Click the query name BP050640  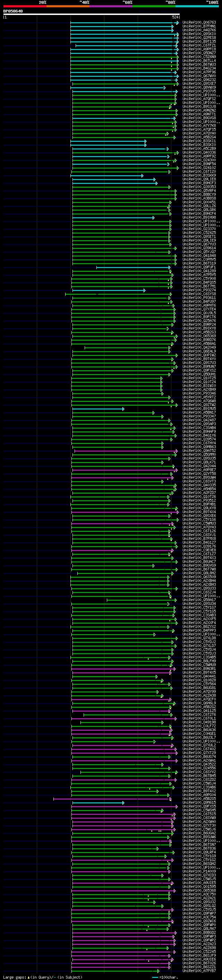coord(13,11)
